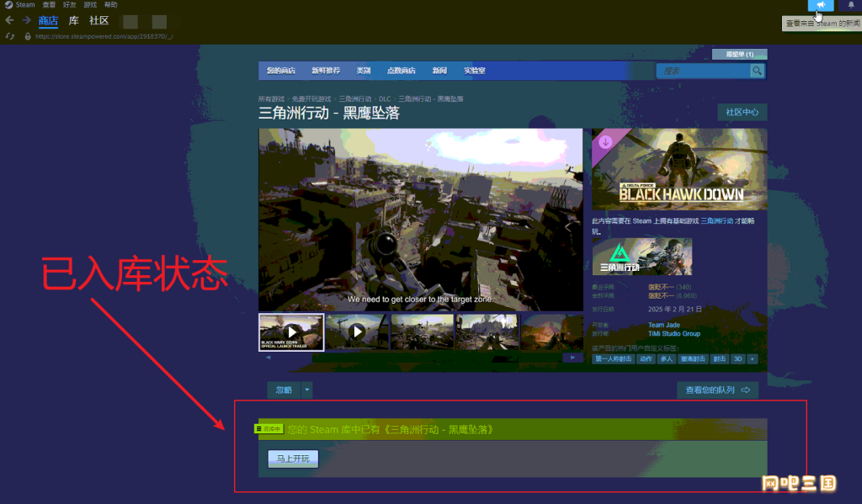
Task: Click the Team Jade developer link
Action: (x=664, y=325)
